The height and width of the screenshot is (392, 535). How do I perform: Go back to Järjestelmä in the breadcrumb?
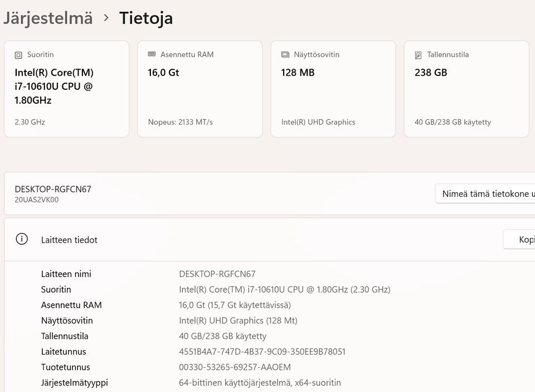click(x=48, y=18)
